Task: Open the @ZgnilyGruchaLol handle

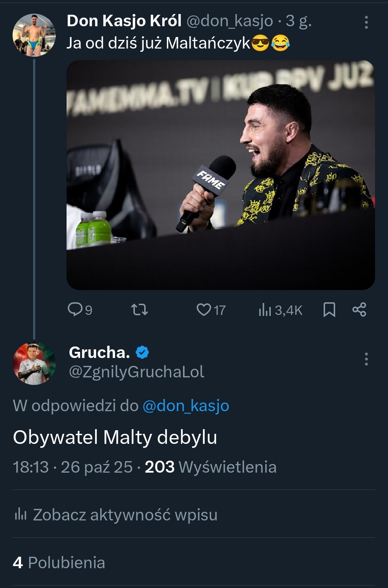Action: [x=137, y=372]
